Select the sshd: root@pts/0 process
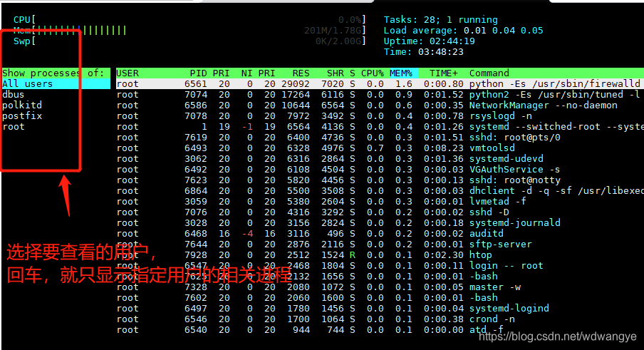This screenshot has width=644, height=350. (380, 137)
